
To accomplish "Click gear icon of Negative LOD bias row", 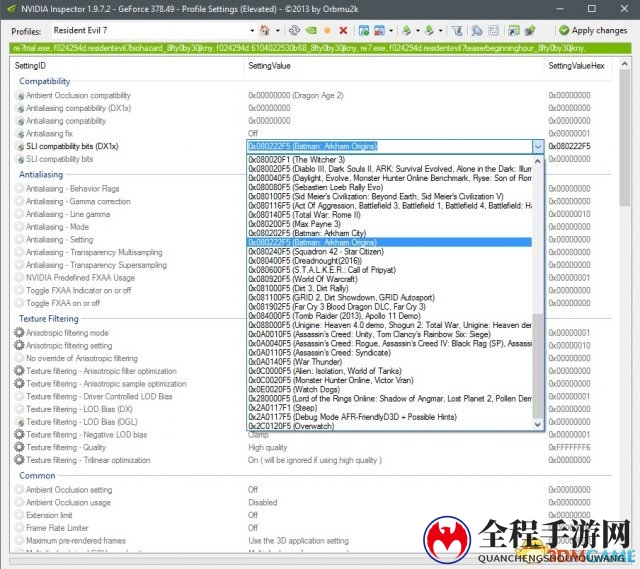I will click(x=19, y=434).
